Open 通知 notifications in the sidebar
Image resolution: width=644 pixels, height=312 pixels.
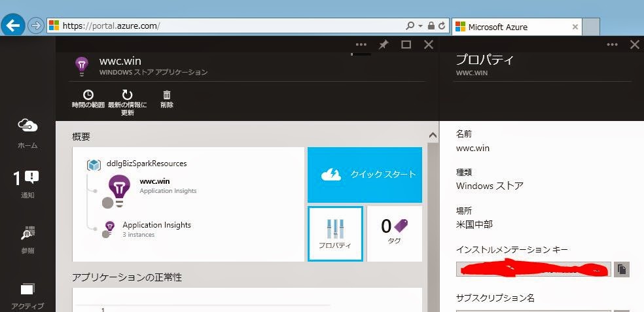(x=27, y=184)
